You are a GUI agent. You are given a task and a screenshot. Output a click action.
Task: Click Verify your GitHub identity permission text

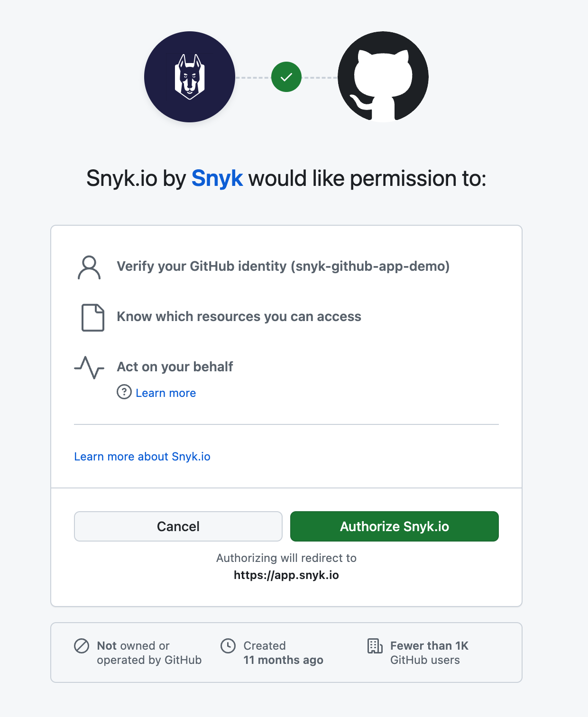[283, 267]
